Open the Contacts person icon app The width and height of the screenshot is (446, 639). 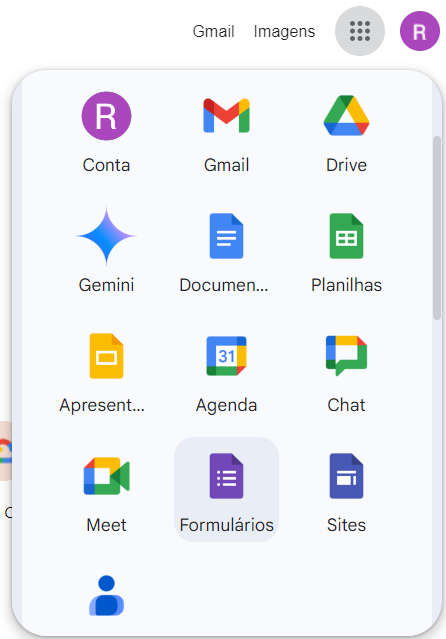click(106, 596)
